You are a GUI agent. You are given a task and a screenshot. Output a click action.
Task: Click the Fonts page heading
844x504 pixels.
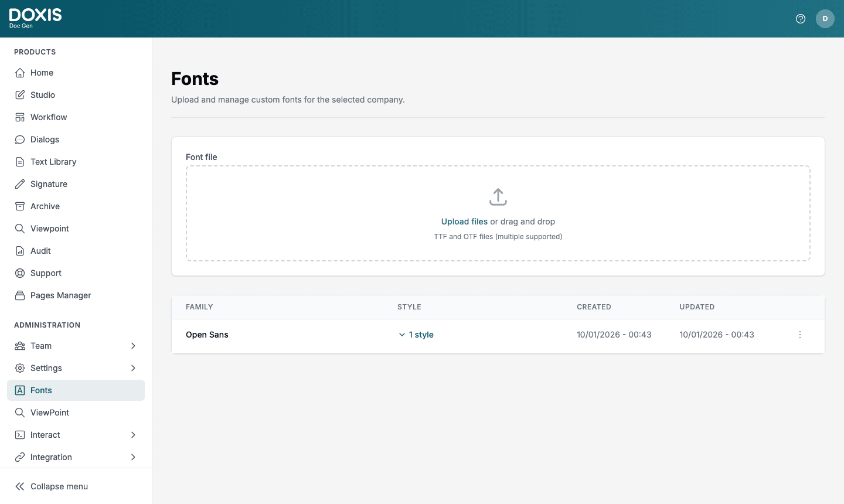tap(195, 79)
